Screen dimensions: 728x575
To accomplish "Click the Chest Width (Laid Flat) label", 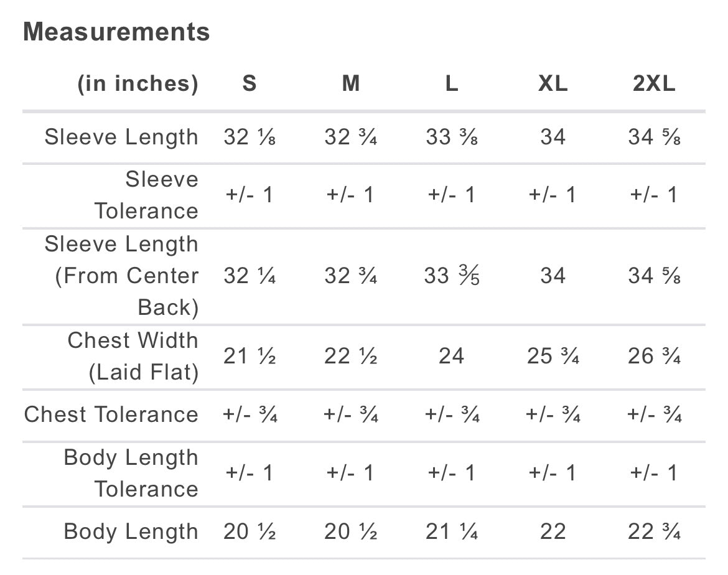I will click(x=133, y=356).
